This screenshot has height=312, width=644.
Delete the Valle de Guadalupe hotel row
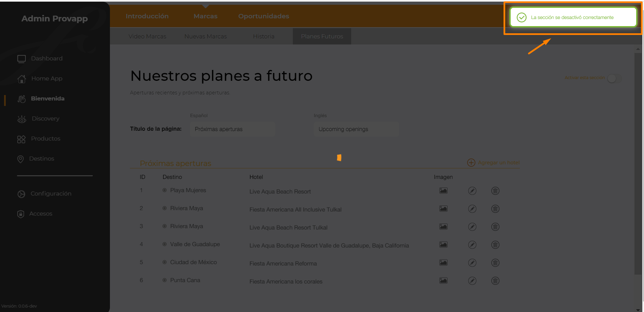tap(495, 245)
